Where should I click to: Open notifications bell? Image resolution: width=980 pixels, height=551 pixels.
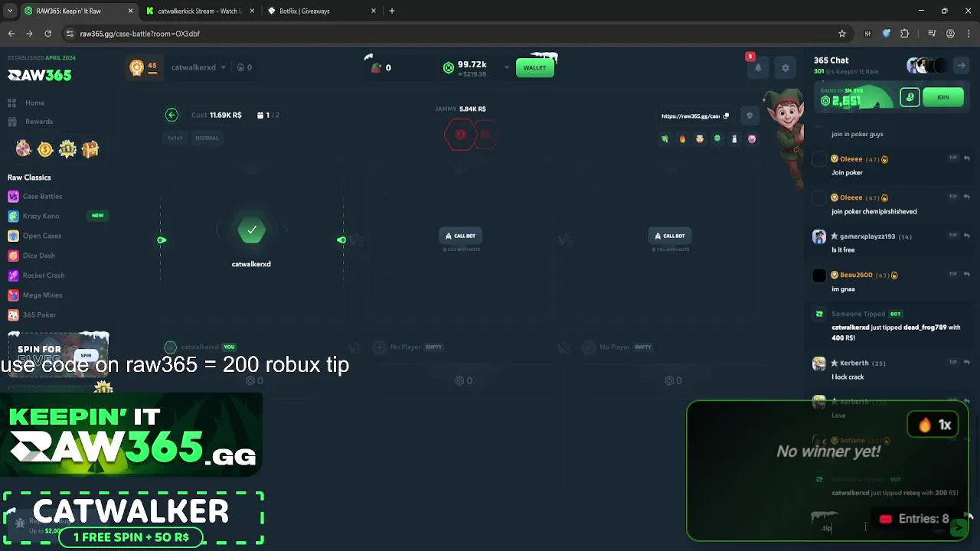point(758,67)
